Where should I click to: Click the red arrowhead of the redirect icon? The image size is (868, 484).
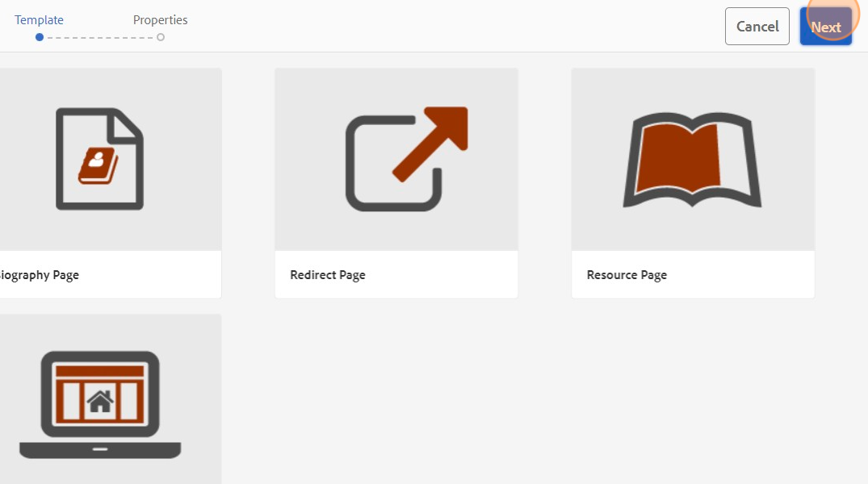[447, 127]
